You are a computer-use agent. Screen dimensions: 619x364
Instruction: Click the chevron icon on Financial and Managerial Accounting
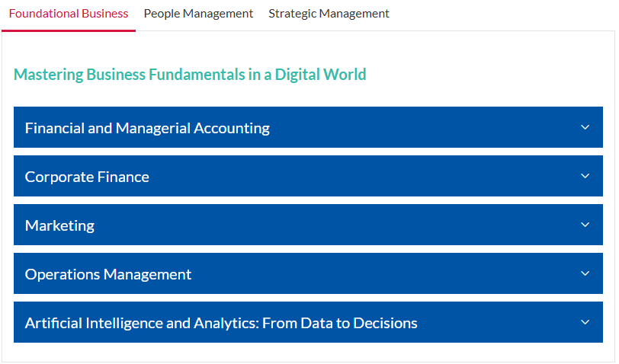pyautogui.click(x=585, y=127)
